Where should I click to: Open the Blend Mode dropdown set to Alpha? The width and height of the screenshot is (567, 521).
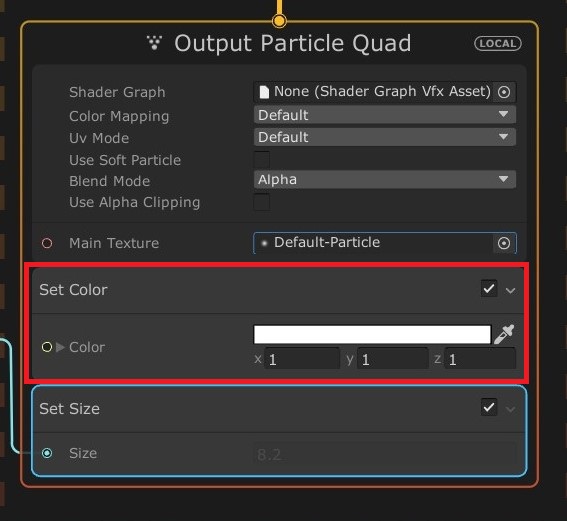tap(385, 179)
